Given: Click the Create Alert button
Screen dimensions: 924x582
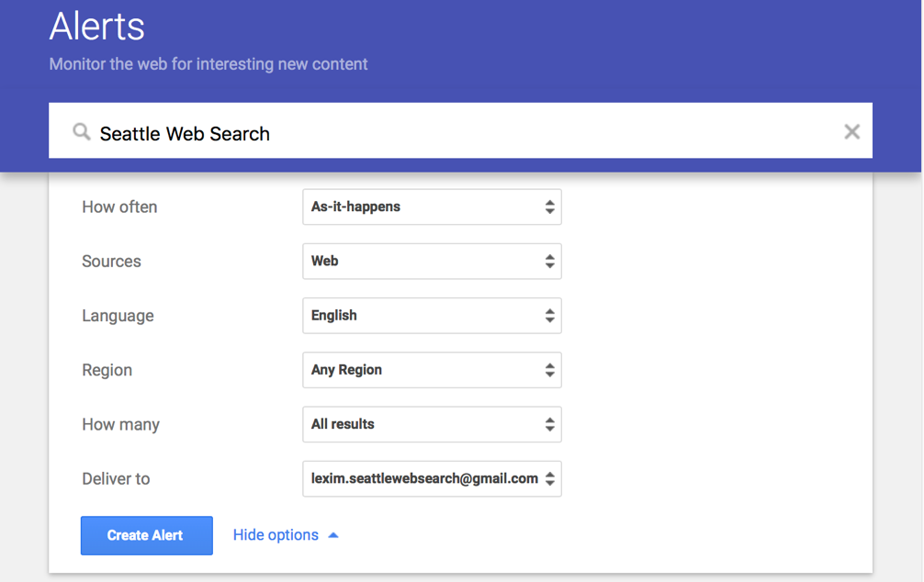Looking at the screenshot, I should 147,535.
